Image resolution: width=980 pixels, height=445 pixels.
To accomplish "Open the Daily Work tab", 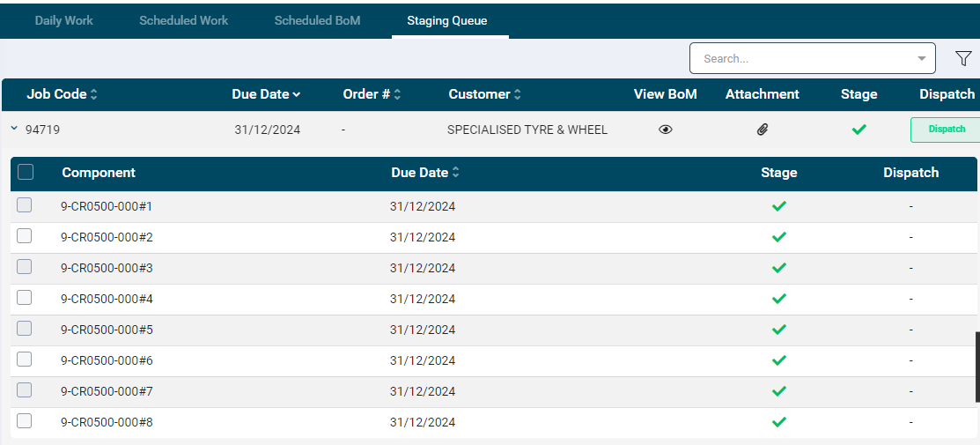I will pos(64,20).
